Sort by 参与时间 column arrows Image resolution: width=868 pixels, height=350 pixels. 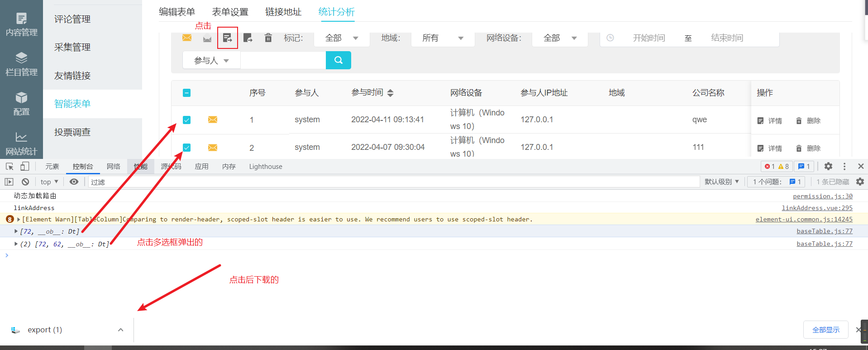coord(391,93)
